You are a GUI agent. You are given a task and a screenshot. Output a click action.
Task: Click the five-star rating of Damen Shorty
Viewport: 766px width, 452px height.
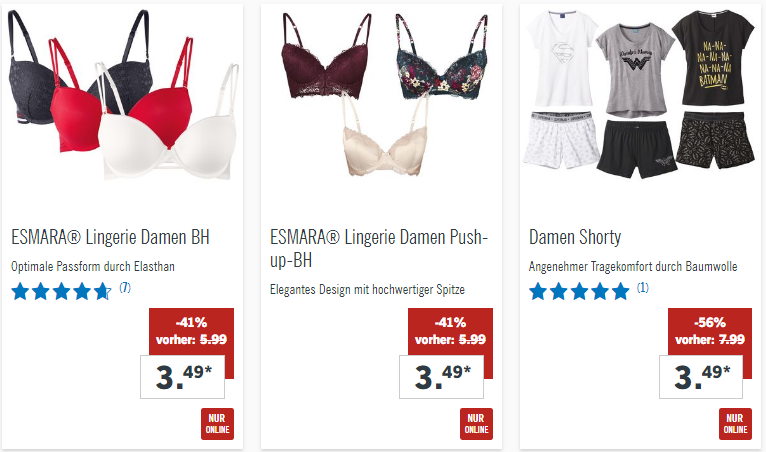tap(579, 291)
